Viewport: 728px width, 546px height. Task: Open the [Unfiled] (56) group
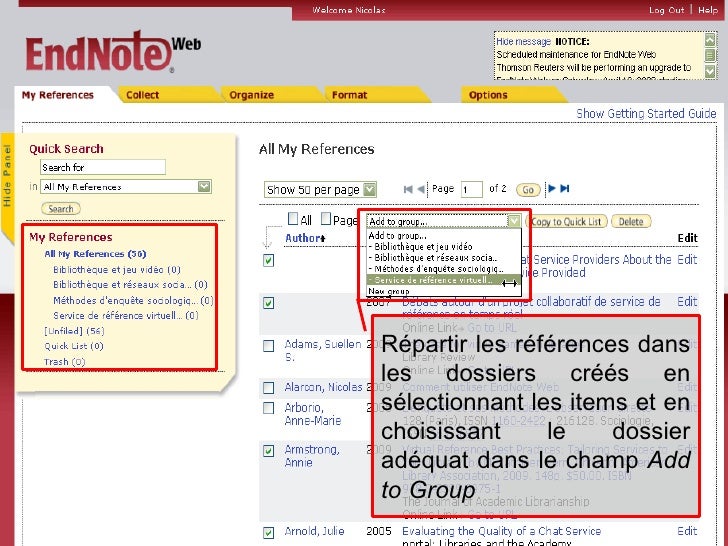(74, 331)
